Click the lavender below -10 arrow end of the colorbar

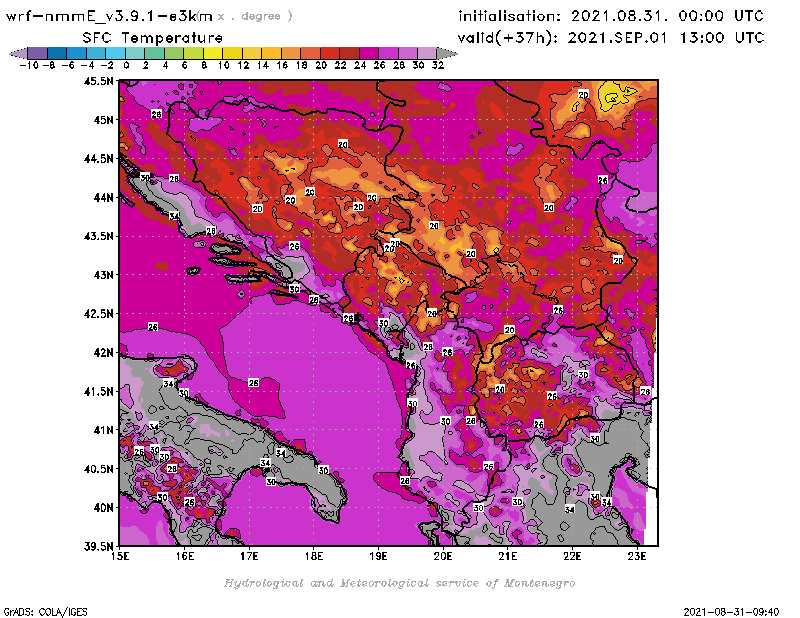coord(19,53)
